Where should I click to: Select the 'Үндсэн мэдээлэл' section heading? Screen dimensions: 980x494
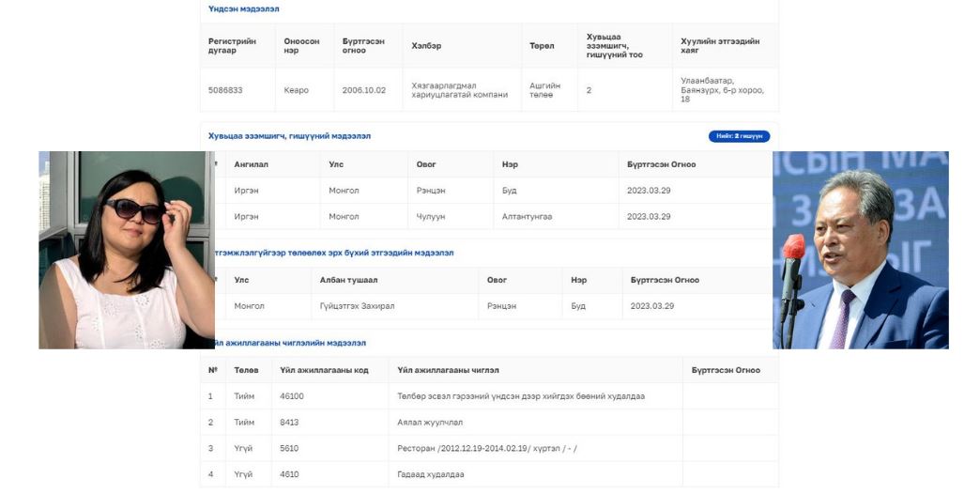244,8
